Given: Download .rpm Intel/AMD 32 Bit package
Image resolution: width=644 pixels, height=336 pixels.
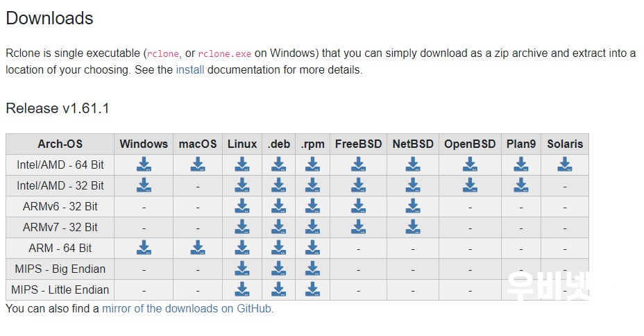Looking at the screenshot, I should click(312, 185).
